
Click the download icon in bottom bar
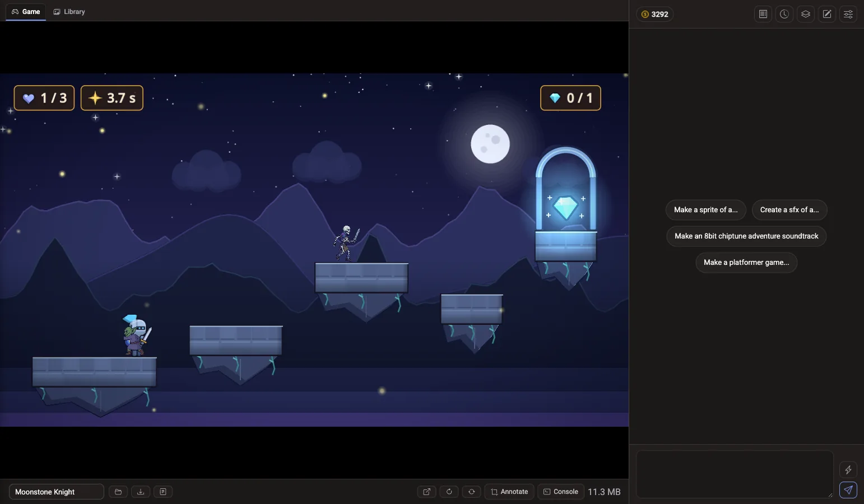click(x=141, y=492)
